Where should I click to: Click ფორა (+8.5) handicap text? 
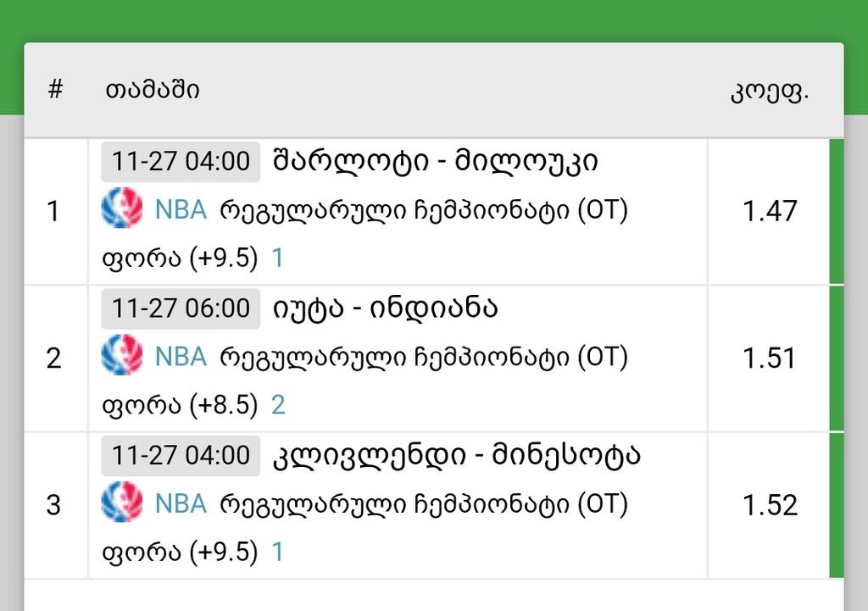tap(179, 405)
